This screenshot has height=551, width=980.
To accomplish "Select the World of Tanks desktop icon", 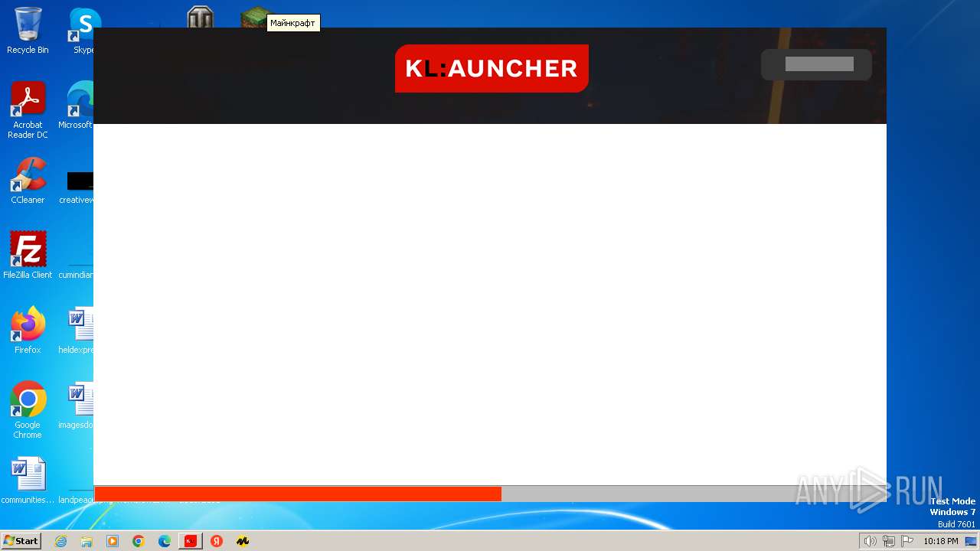I will click(x=201, y=17).
